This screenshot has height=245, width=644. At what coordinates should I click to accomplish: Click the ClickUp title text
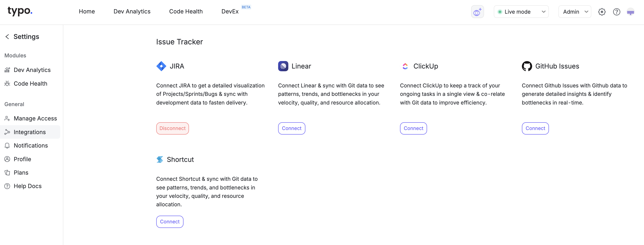(x=425, y=66)
